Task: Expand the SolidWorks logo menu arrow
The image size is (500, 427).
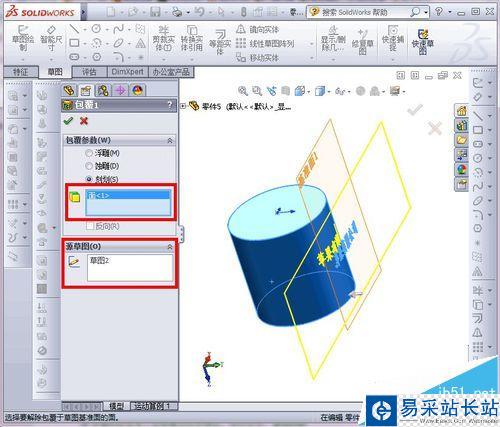Action: click(83, 13)
